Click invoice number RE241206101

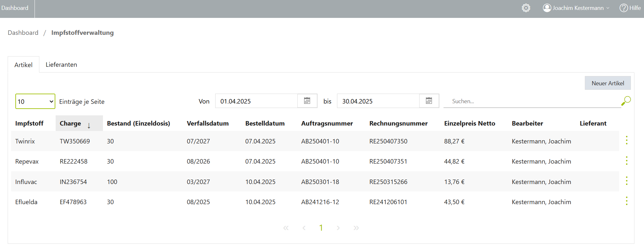point(389,202)
